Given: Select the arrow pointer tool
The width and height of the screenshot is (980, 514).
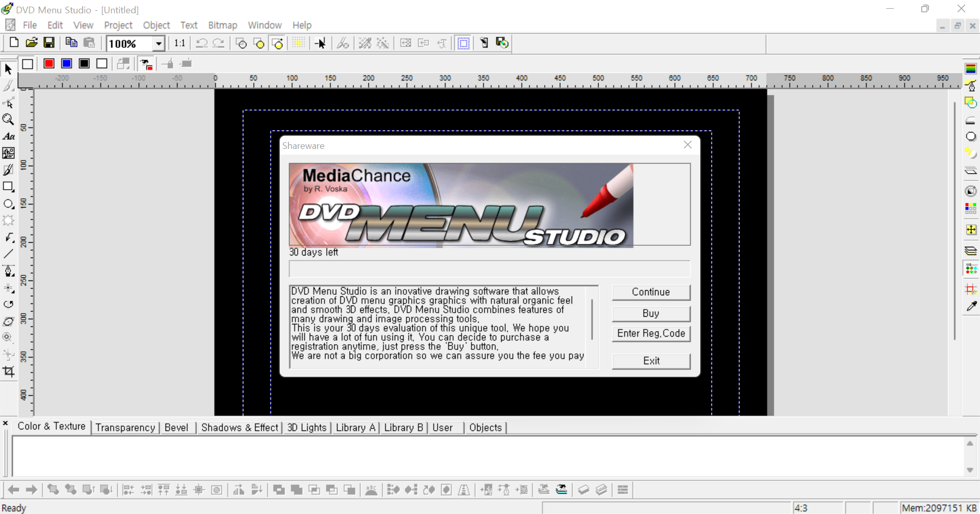Looking at the screenshot, I should (x=8, y=69).
